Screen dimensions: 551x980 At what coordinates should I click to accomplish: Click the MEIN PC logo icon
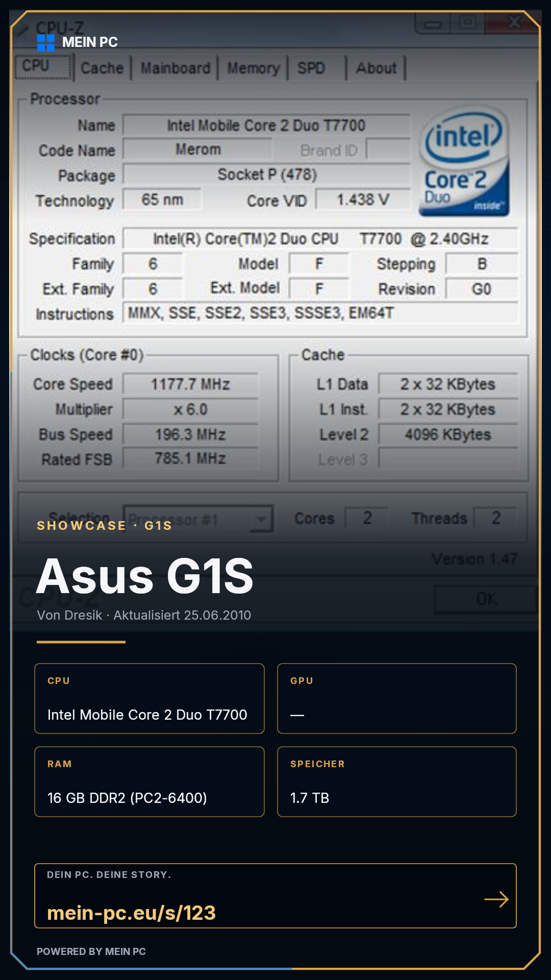point(46,43)
